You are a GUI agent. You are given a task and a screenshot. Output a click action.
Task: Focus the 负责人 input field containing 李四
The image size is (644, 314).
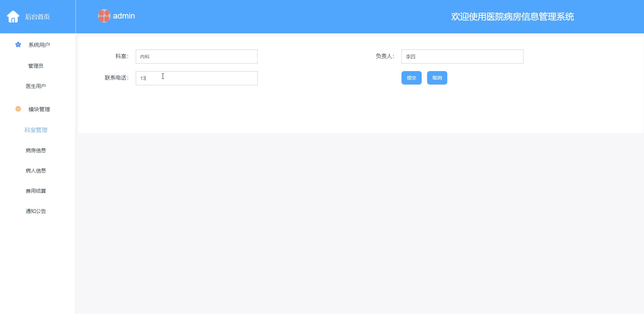[x=462, y=57]
